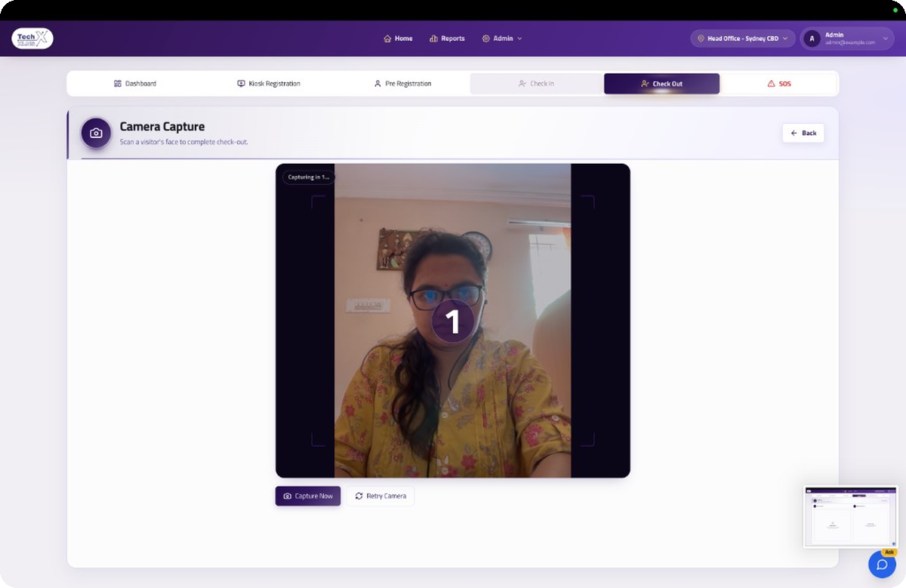This screenshot has height=588, width=906.
Task: Expand the Admin navigation dropdown
Action: 502,38
